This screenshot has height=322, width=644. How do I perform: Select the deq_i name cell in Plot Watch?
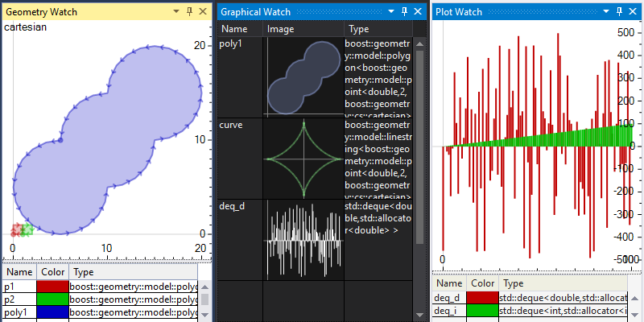(449, 310)
